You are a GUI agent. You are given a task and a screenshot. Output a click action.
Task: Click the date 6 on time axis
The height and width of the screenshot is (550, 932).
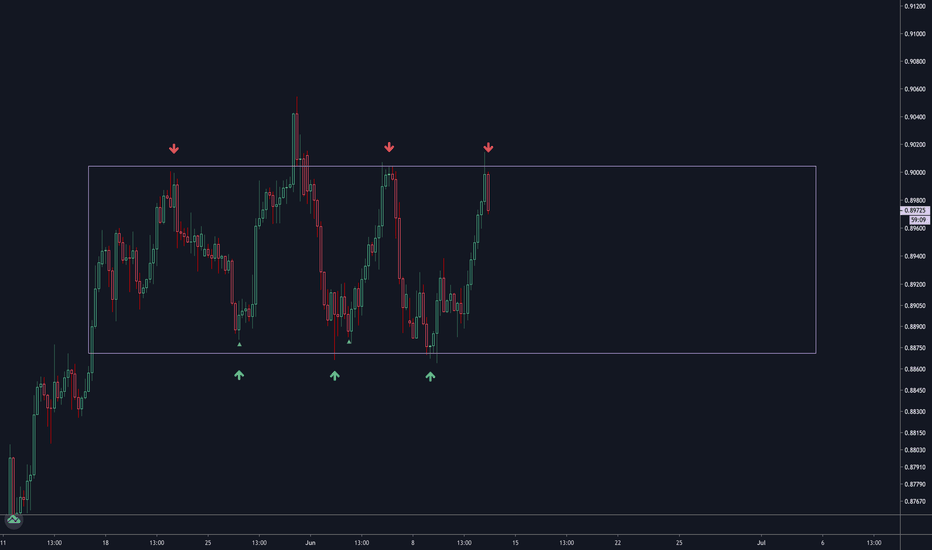click(823, 542)
